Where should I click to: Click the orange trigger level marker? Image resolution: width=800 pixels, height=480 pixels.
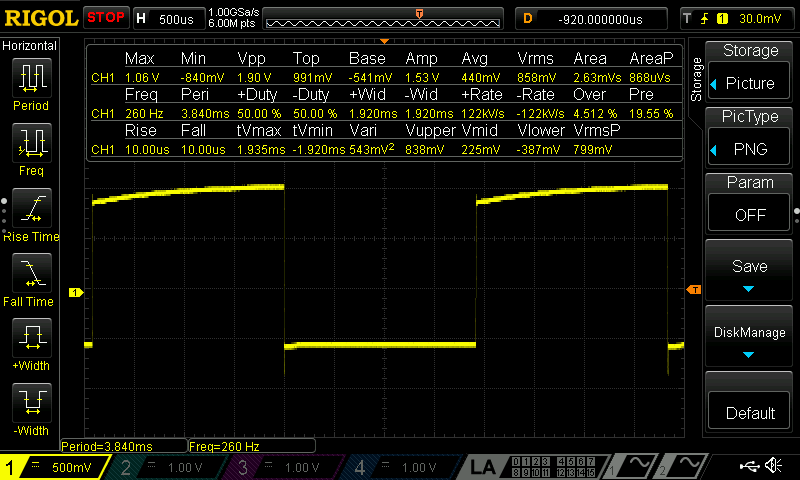[695, 290]
